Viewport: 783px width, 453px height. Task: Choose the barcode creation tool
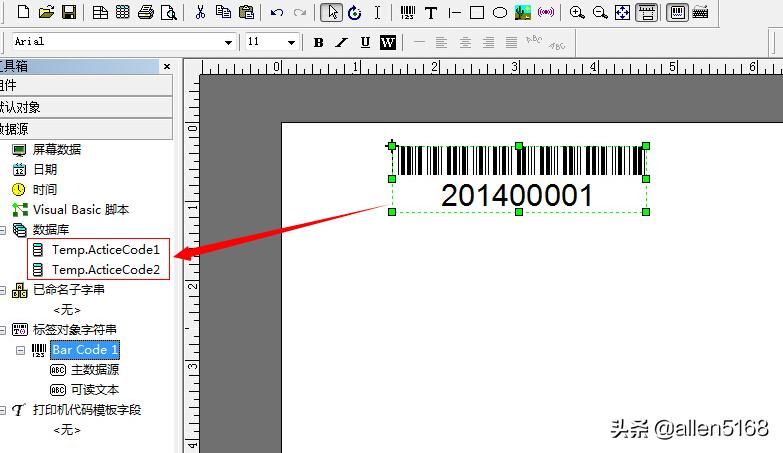408,12
